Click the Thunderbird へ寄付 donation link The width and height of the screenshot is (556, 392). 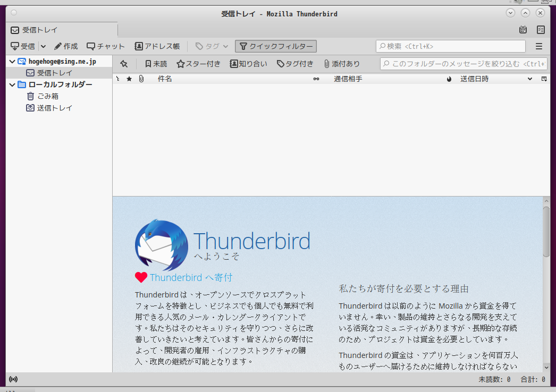point(191,277)
